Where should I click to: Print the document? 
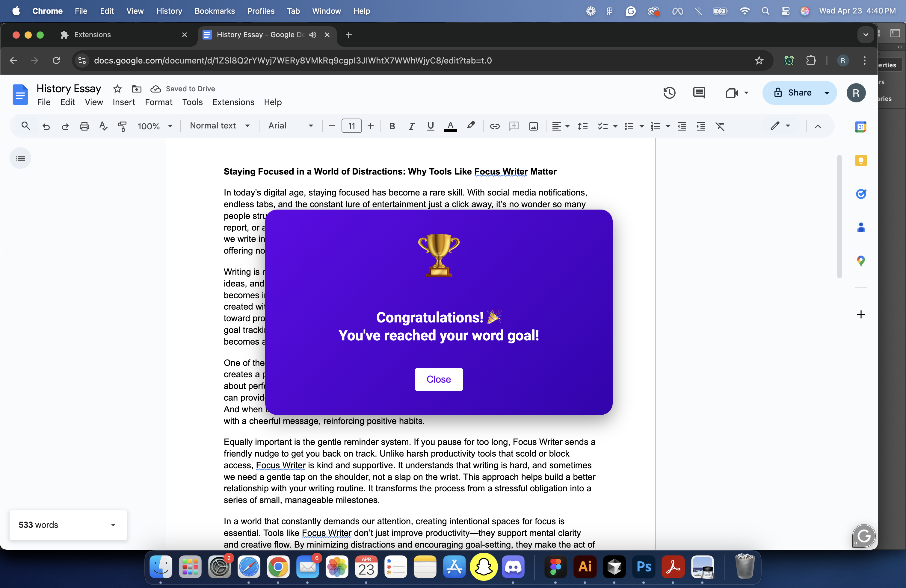point(84,126)
